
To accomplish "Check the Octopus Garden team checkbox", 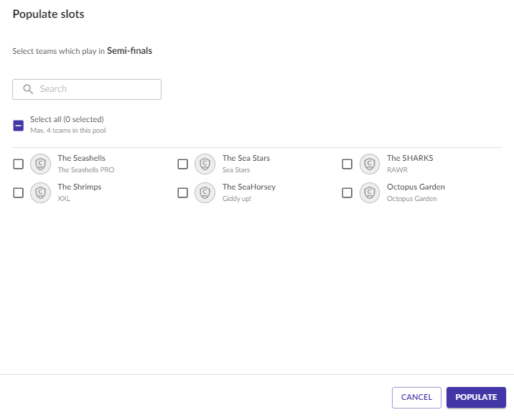I will point(347,192).
